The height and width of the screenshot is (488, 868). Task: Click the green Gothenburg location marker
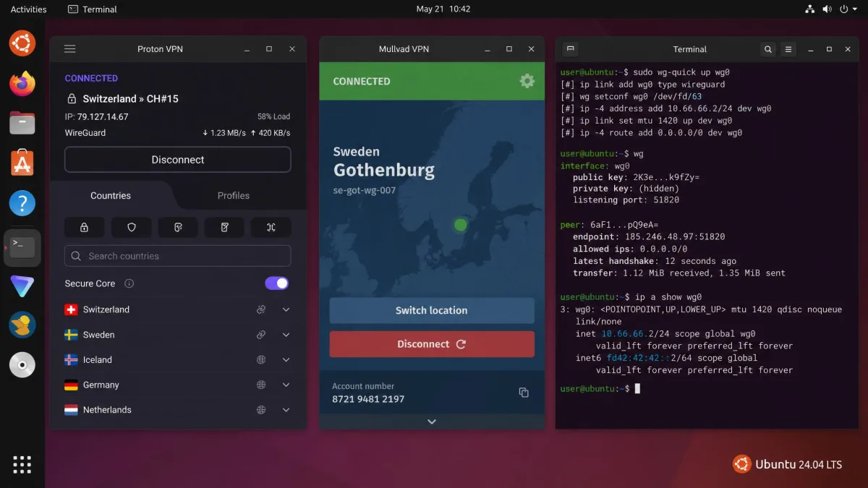pos(461,225)
